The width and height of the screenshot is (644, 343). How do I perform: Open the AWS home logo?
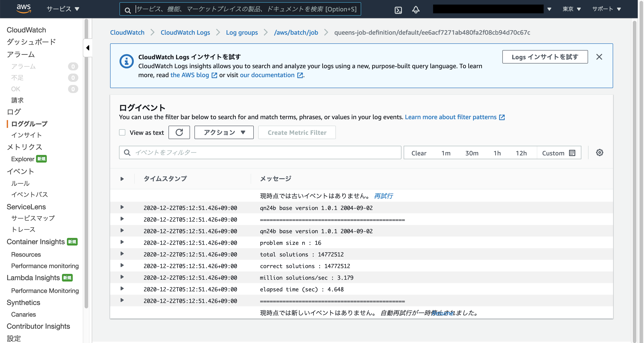24,9
